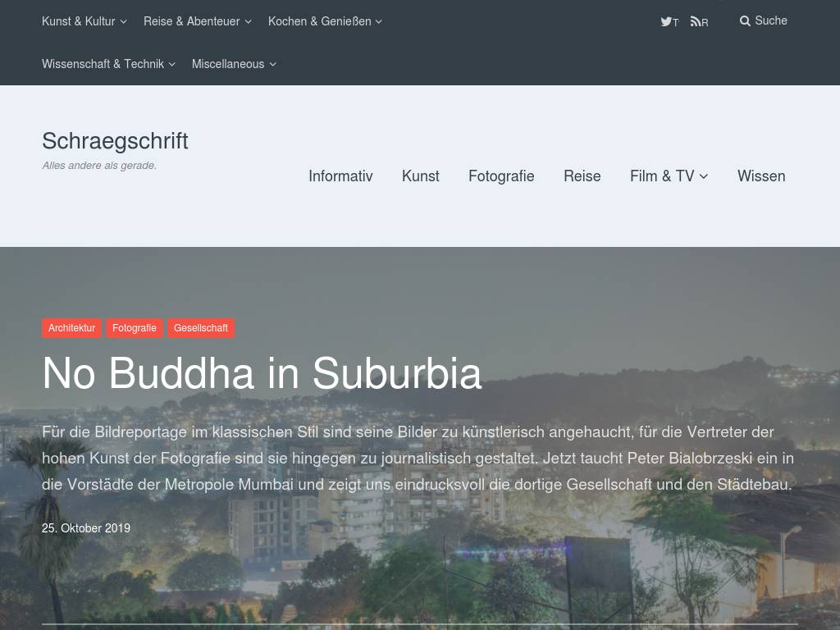Expand the Film & TV submenu chevron

pyautogui.click(x=703, y=176)
